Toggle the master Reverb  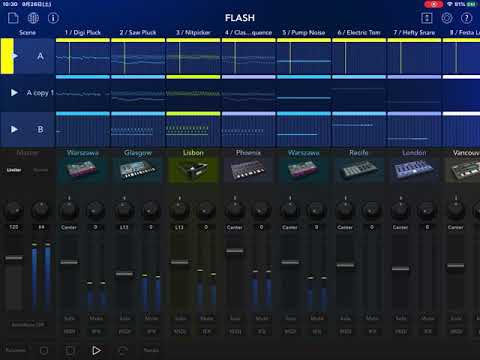[x=41, y=170]
